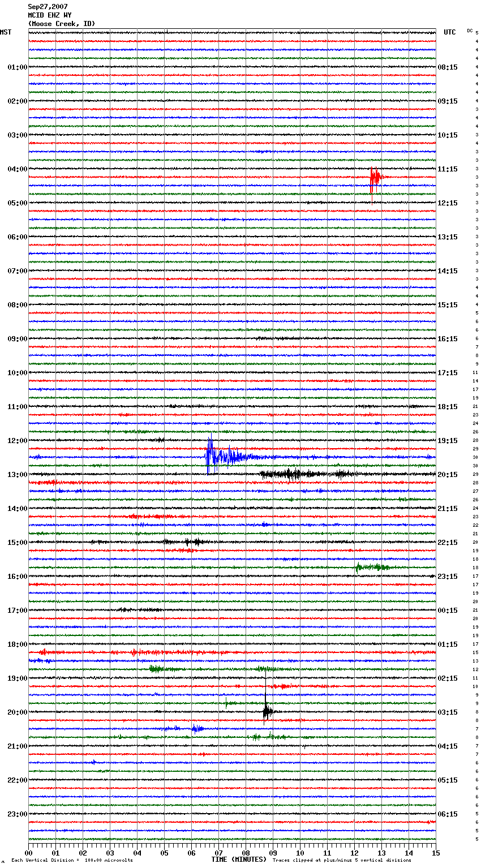Click the UTC time label "11:15"
The image size is (481, 868).
(x=448, y=169)
